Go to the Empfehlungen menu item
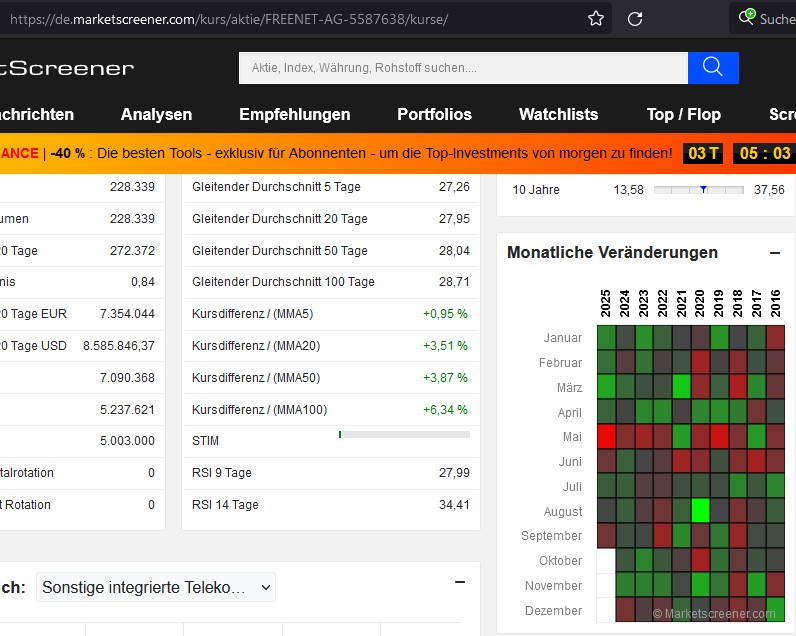 [x=294, y=114]
